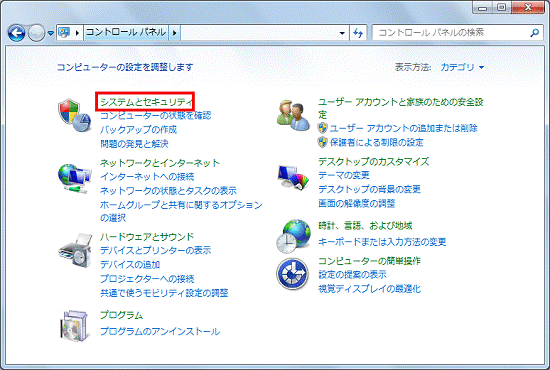Open ユーザー アカウントと家族のための安全設定 category
Viewport: 550px width, 370px height.
point(401,108)
